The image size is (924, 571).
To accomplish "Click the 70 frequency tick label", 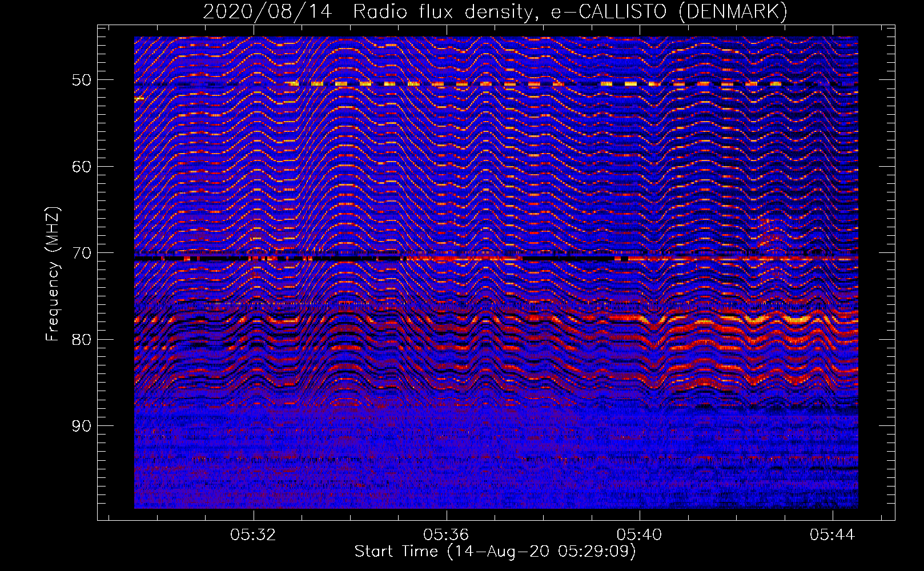I will coord(82,253).
